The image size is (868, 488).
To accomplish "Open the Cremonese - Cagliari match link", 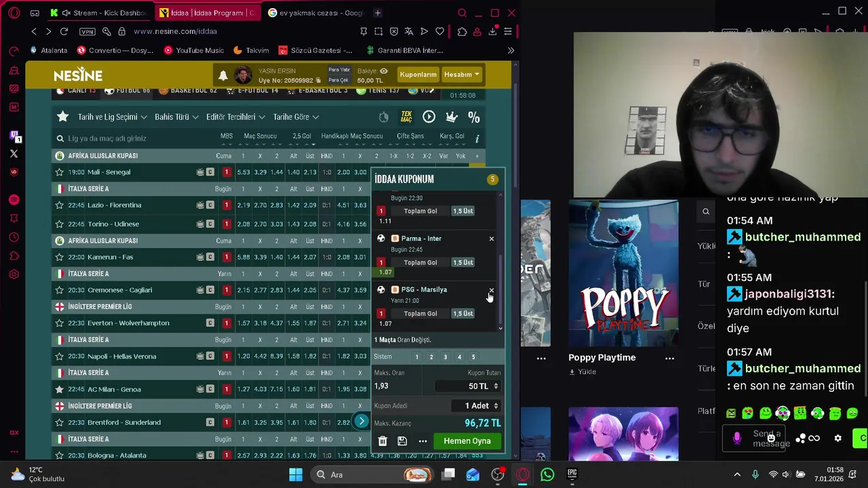I will (119, 290).
